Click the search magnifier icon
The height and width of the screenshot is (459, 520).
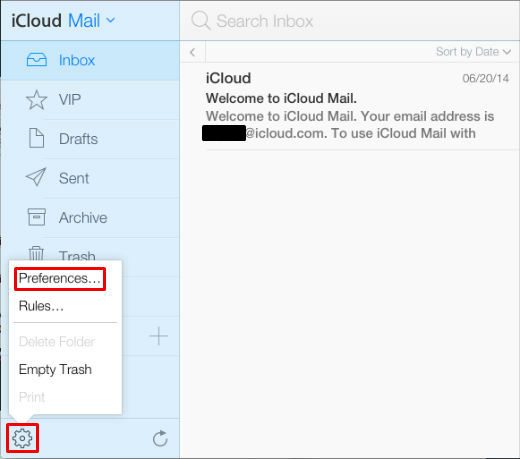pyautogui.click(x=201, y=20)
